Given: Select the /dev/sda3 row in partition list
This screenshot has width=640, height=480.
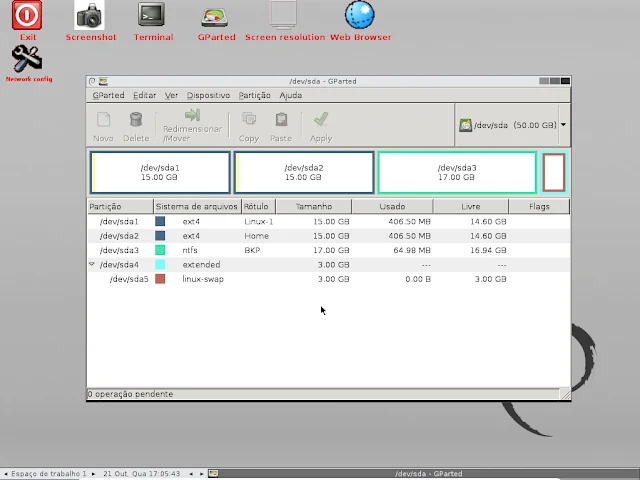Looking at the screenshot, I should pos(329,250).
